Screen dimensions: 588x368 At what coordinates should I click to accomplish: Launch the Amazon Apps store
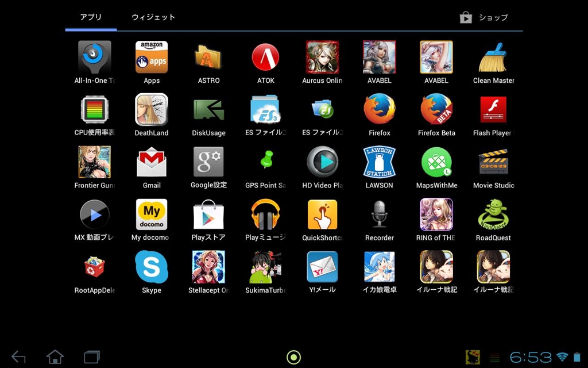152,57
